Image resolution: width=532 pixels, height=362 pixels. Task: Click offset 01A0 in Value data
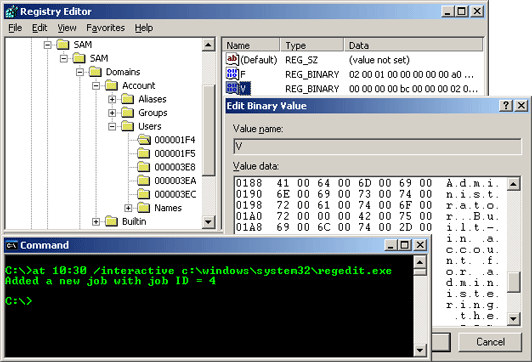click(x=249, y=216)
